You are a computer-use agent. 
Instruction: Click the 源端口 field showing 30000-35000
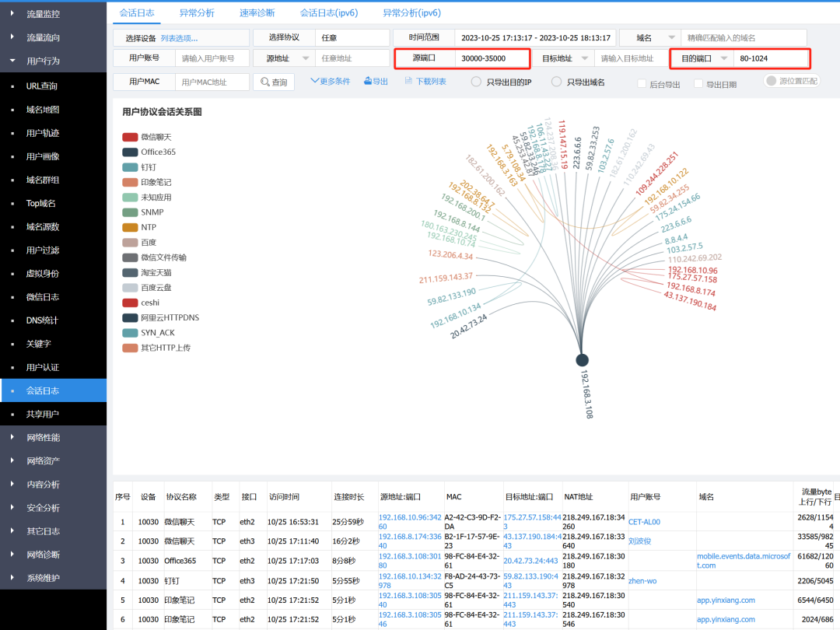click(x=492, y=58)
